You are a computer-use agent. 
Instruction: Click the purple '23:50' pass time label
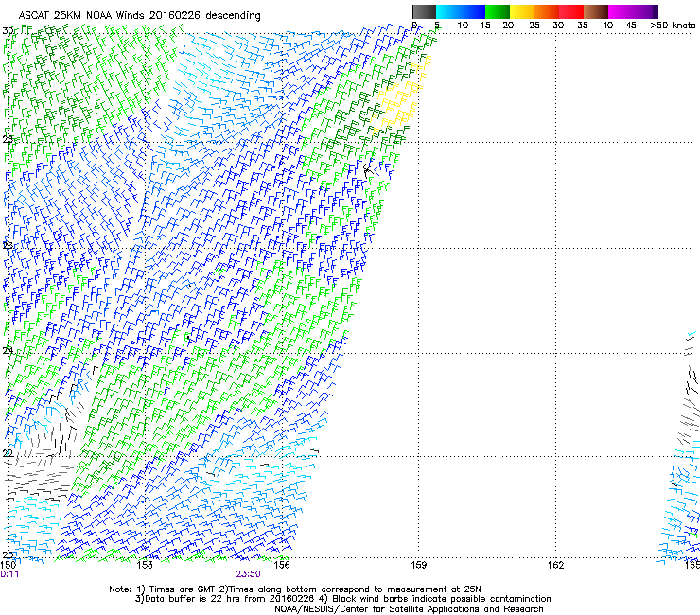coord(248,574)
